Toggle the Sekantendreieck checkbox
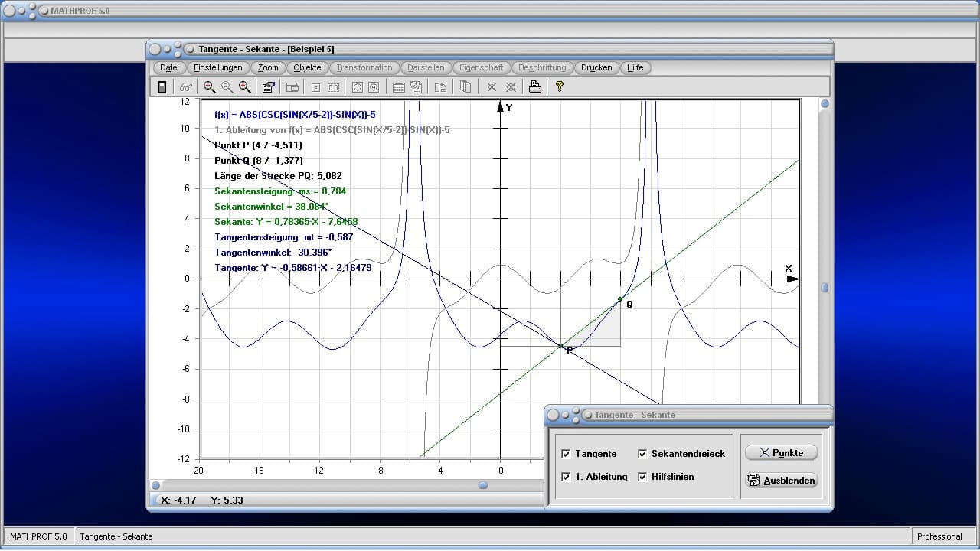This screenshot has height=551, width=980. [642, 454]
